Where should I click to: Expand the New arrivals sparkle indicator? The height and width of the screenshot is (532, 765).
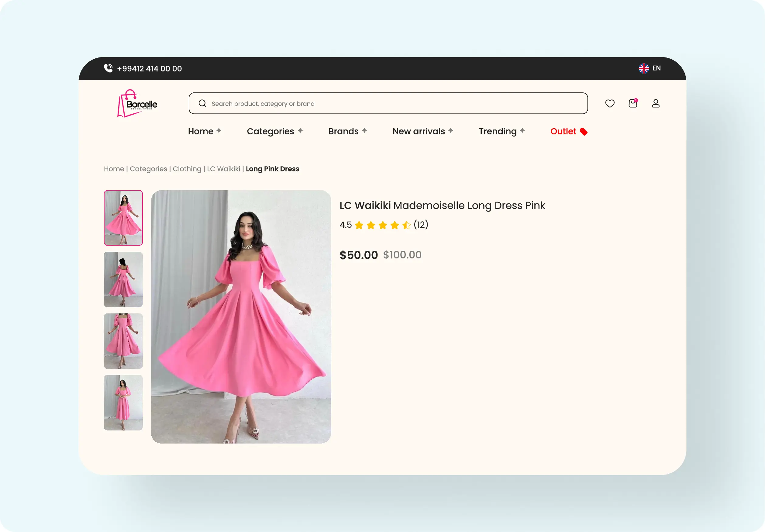[450, 130]
